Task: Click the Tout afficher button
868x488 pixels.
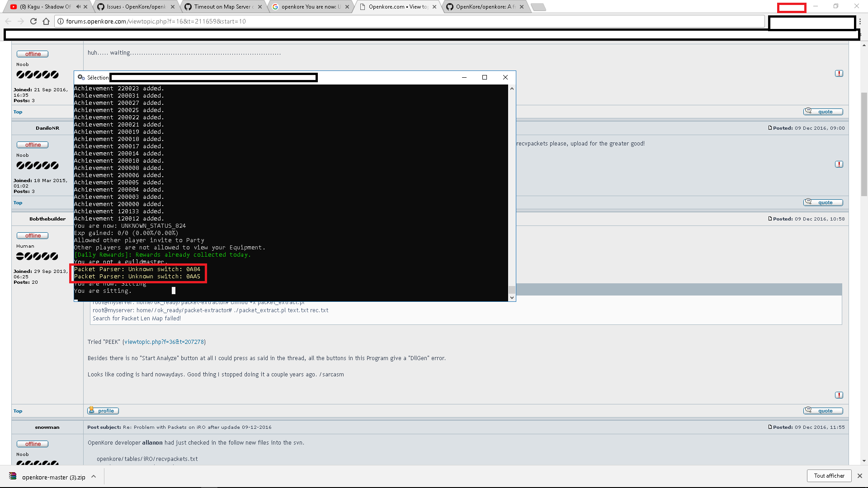Action: coord(829,475)
